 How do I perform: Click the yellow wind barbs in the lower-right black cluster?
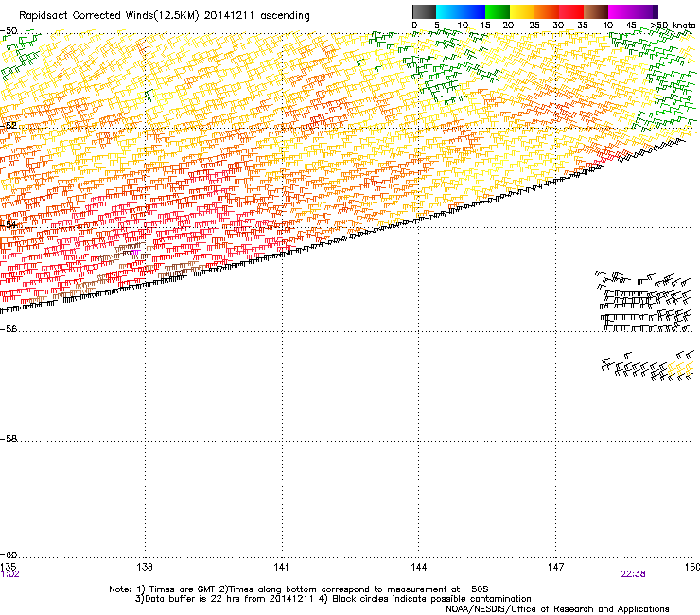(681, 369)
